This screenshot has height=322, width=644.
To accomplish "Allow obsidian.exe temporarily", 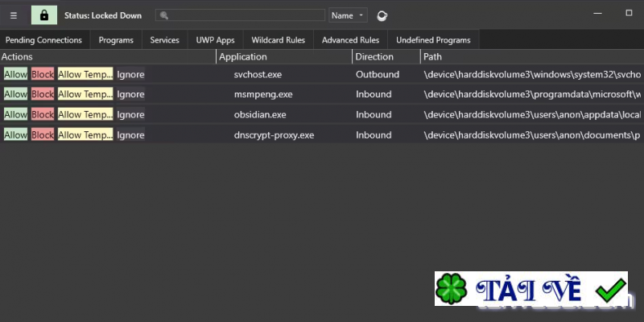I will (85, 114).
